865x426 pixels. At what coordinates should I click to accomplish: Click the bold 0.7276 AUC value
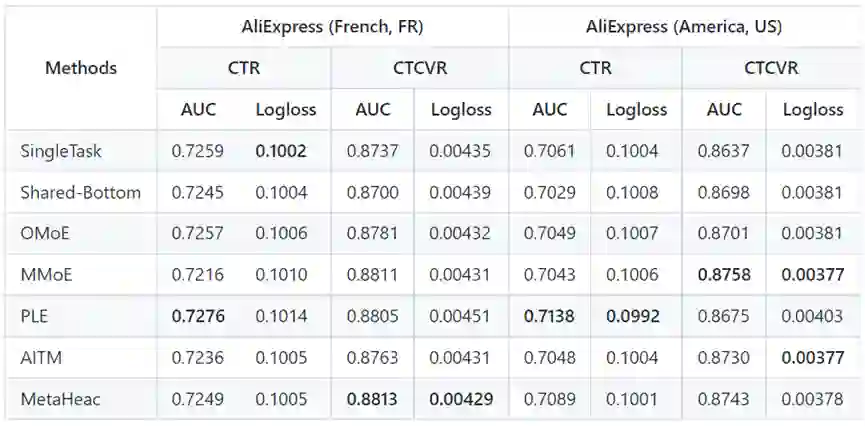(198, 316)
